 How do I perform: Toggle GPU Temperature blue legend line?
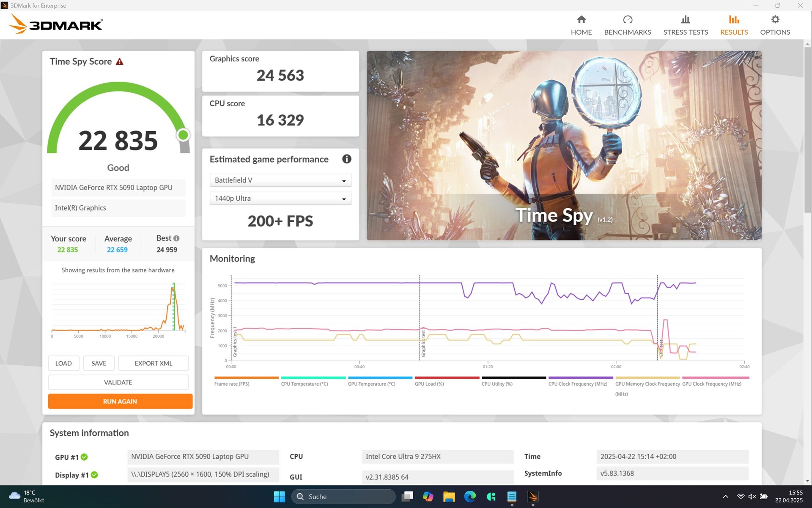[x=380, y=378]
